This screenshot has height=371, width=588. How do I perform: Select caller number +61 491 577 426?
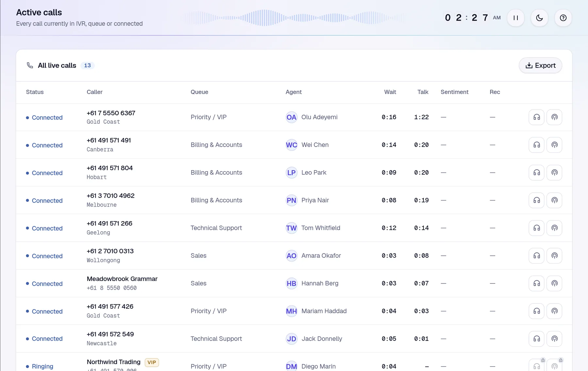[110, 307]
